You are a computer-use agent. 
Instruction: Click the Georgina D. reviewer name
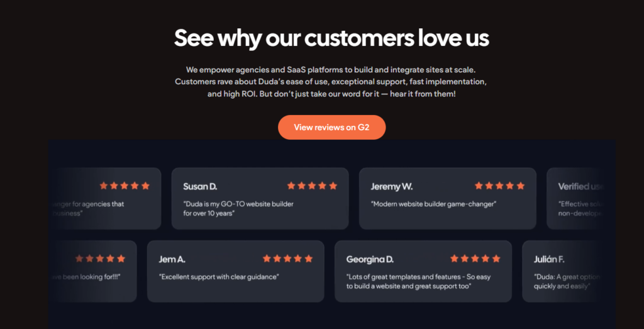point(370,259)
